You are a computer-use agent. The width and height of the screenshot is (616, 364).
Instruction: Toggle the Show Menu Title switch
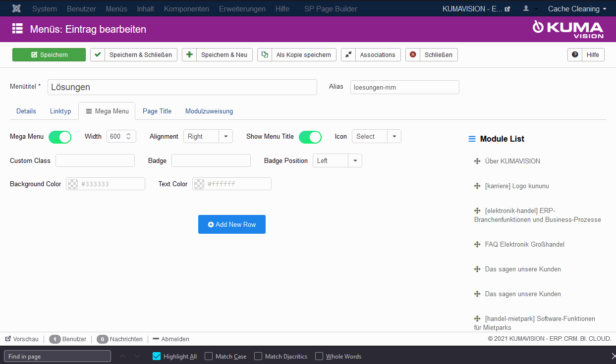(x=310, y=137)
